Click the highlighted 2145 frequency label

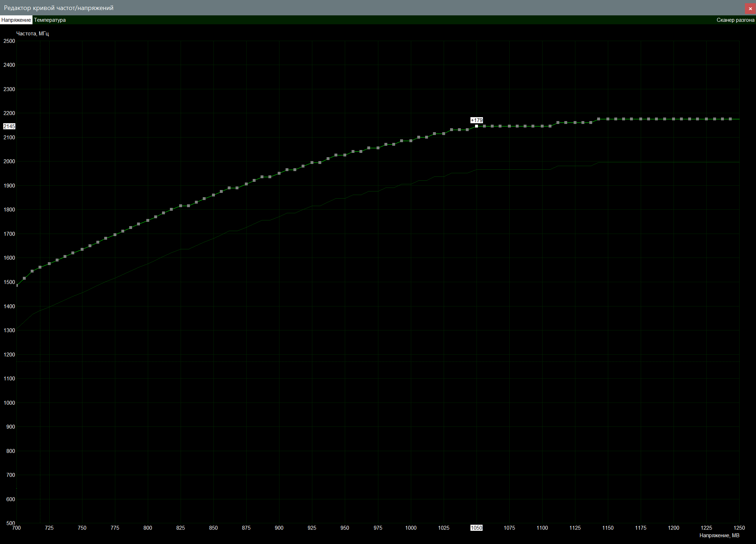pos(9,126)
